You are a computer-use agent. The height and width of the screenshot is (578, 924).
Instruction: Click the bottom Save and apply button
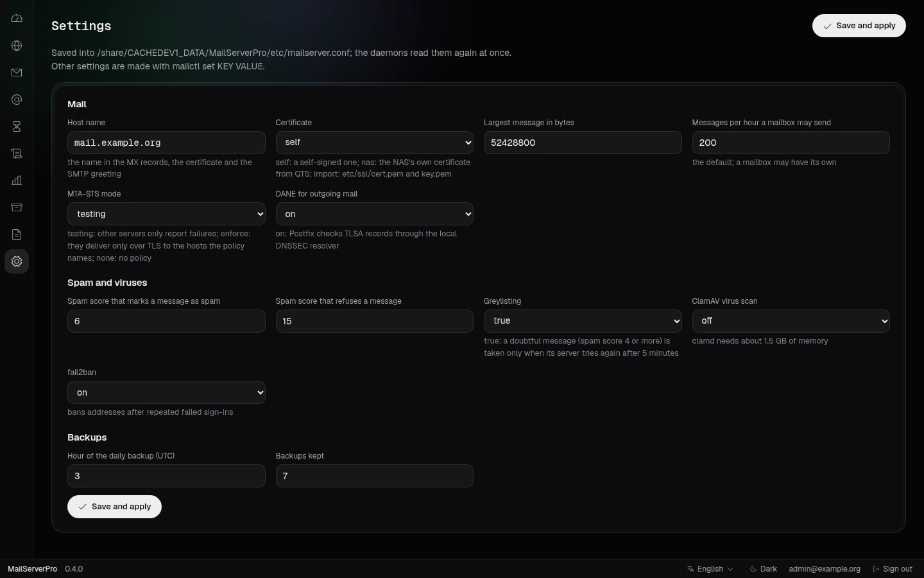coord(114,507)
